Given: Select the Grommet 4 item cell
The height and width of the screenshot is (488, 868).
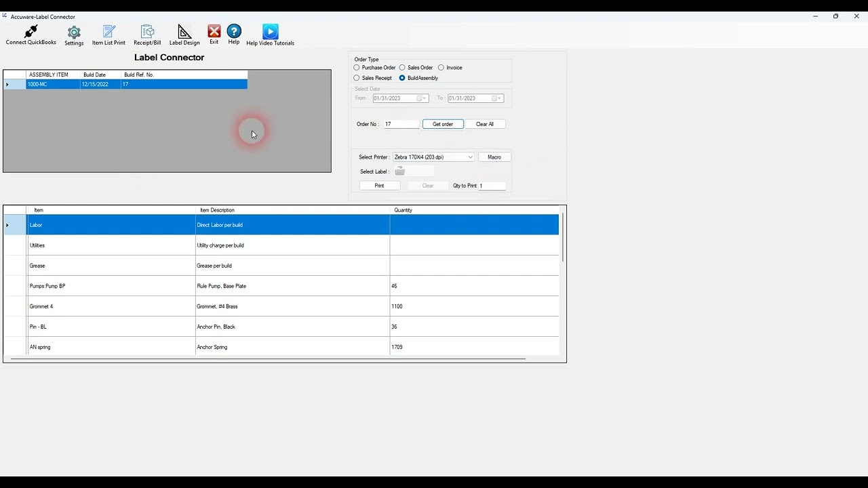Looking at the screenshot, I should tap(111, 306).
